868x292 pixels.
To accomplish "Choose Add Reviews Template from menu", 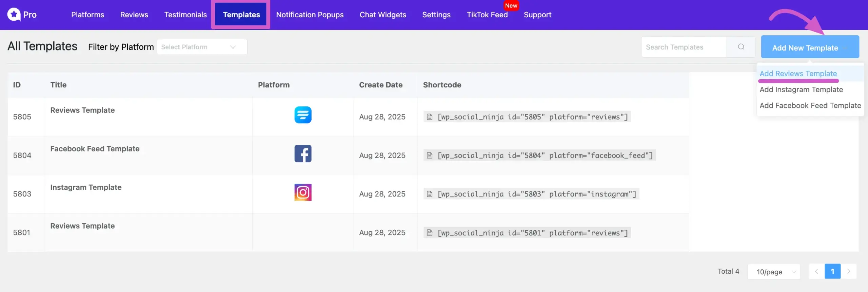I will [798, 74].
